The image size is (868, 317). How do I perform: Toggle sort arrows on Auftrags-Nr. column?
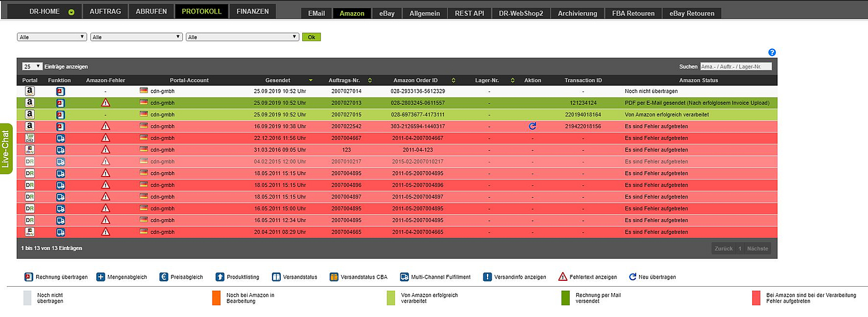(x=369, y=80)
